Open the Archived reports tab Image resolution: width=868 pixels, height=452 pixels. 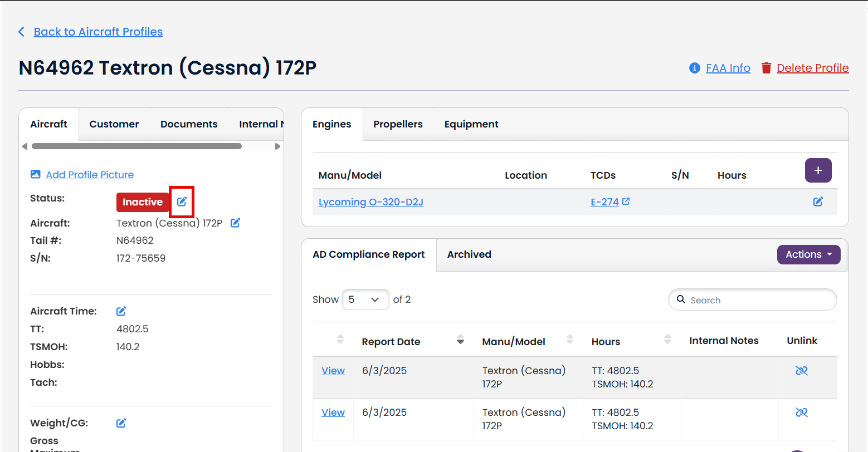pyautogui.click(x=469, y=254)
